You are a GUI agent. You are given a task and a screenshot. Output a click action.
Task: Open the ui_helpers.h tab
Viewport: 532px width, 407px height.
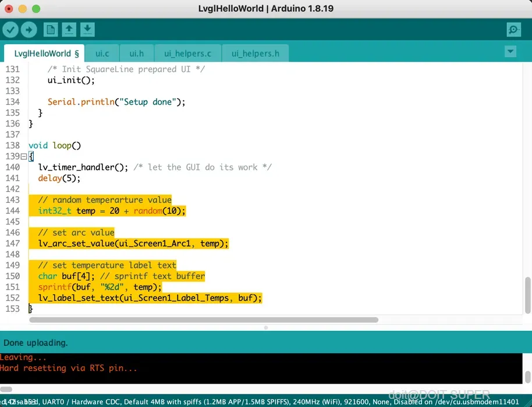click(x=255, y=53)
